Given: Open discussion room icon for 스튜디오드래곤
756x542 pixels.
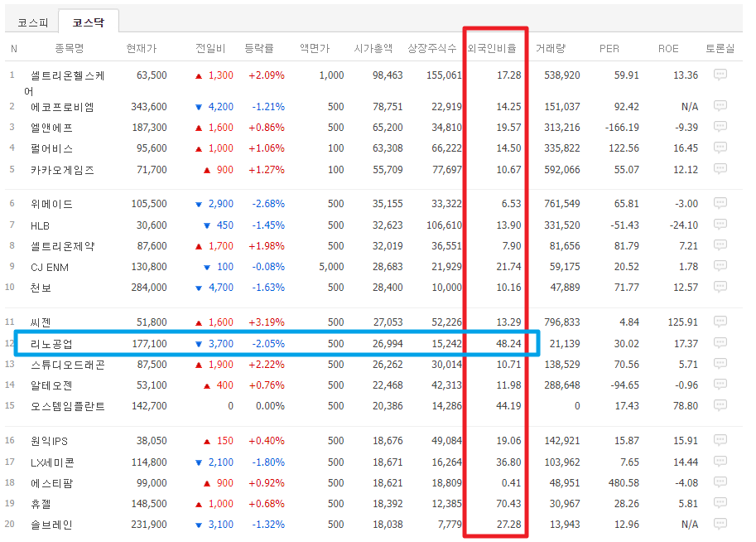Looking at the screenshot, I should tap(720, 365).
